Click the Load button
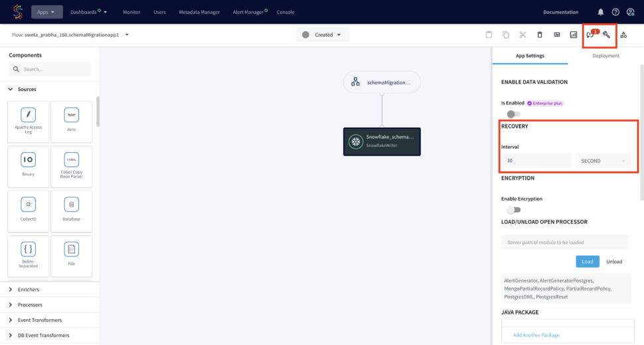 coord(587,261)
